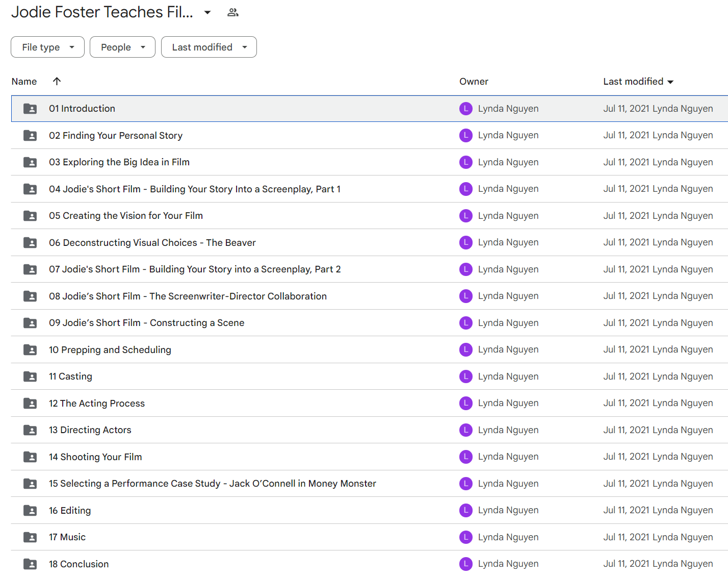Screen dimensions: 728x577
Task: Select 10 Prepping and Scheduling
Action: 110,349
